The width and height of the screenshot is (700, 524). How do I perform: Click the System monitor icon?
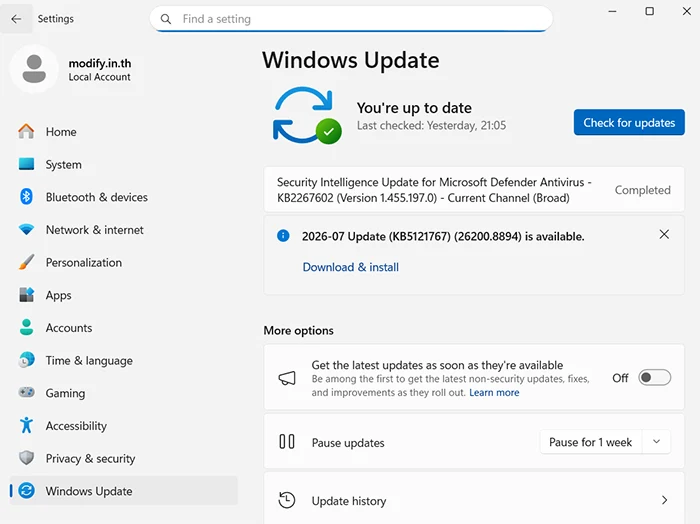pyautogui.click(x=26, y=164)
